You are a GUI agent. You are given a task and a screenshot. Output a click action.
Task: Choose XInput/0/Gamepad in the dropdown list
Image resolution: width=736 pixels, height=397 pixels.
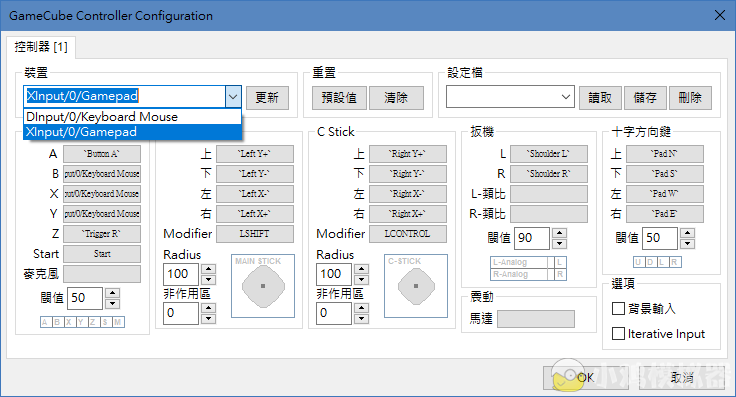(x=132, y=132)
